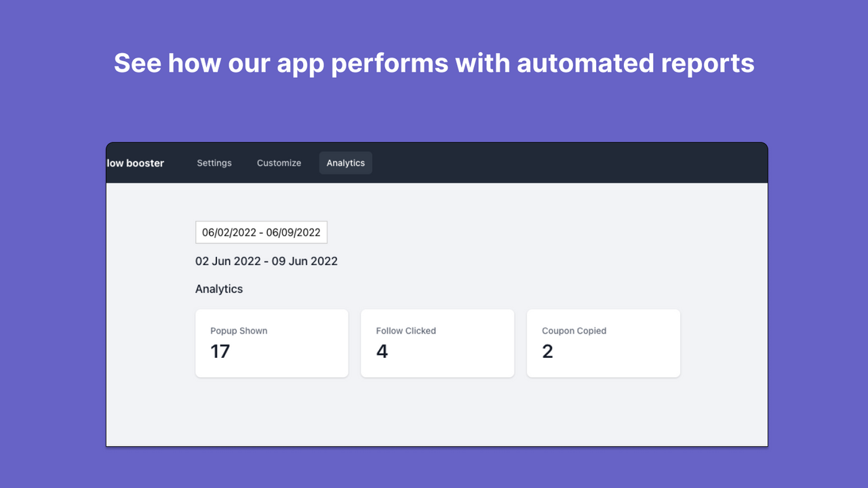
Task: Select the Follow Clicked metric card
Action: pos(437,343)
